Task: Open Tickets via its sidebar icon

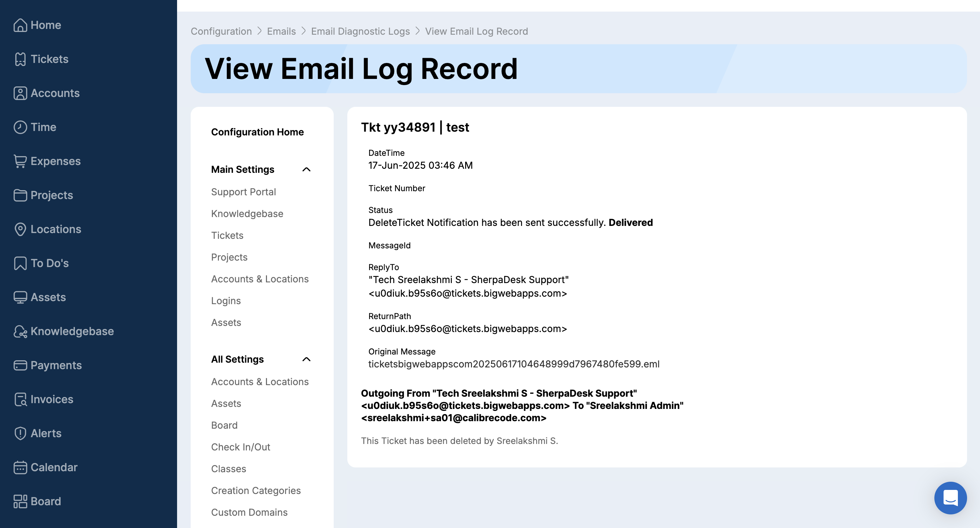Action: coord(20,59)
